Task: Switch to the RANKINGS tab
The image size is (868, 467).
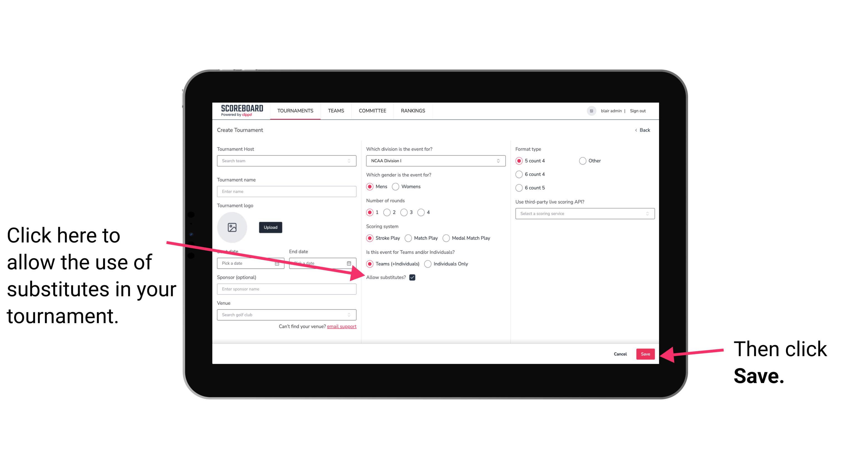Action: coord(413,111)
